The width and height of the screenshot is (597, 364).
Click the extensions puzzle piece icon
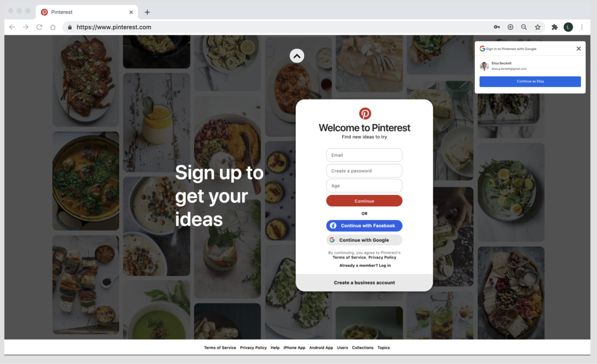point(555,27)
